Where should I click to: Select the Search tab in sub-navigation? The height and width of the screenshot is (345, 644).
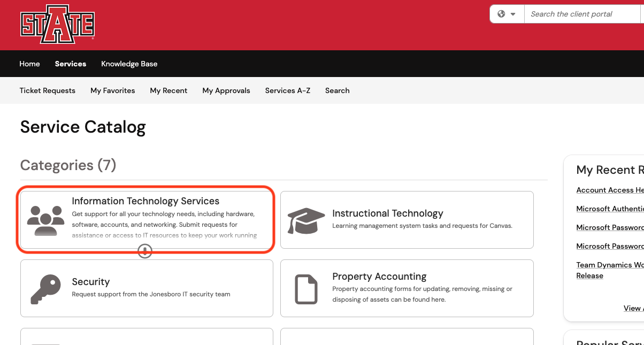[x=338, y=90]
